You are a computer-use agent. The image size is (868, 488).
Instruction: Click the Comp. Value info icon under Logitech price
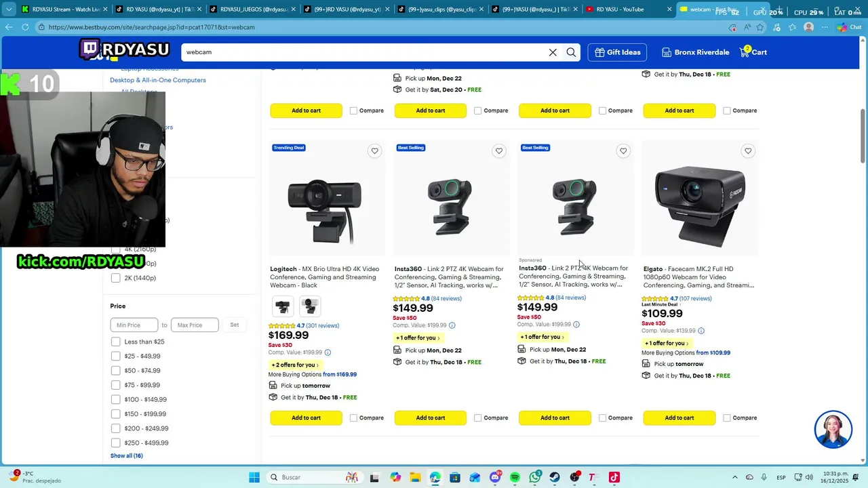328,352
